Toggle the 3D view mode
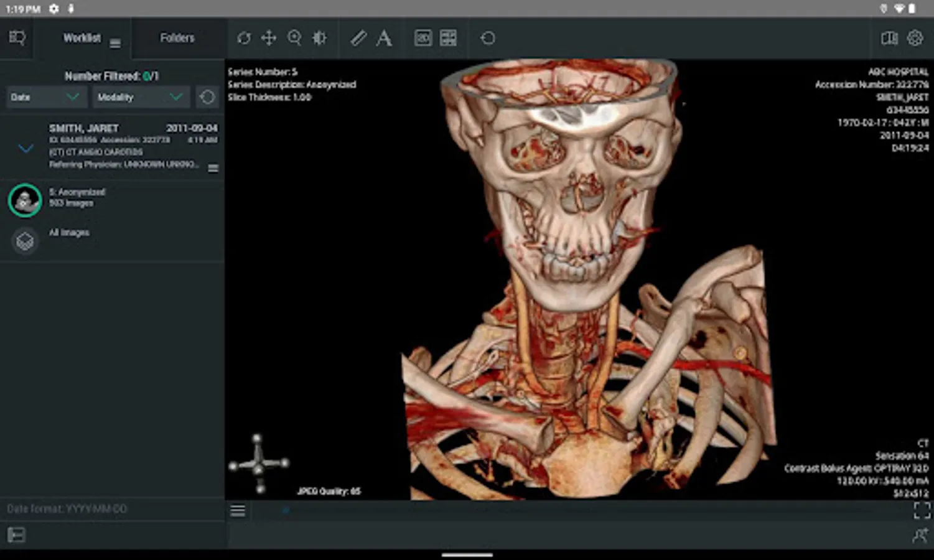Screen dimensions: 934x560 click(423, 39)
